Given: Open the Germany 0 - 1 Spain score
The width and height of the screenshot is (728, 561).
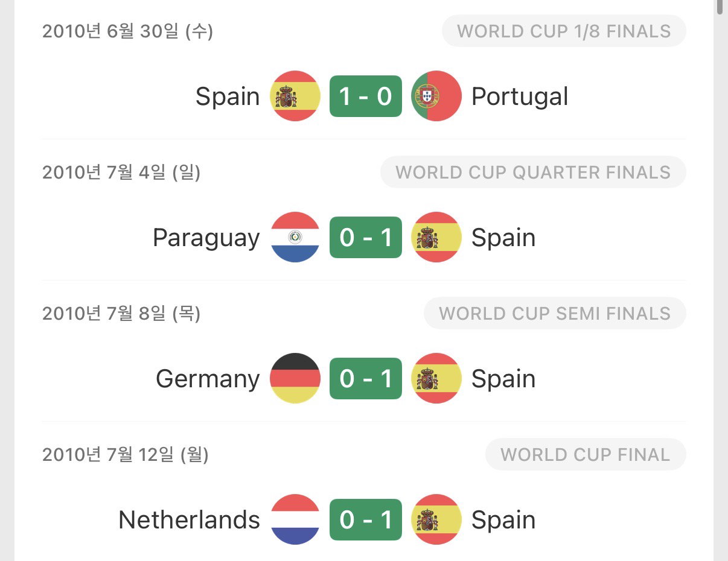Looking at the screenshot, I should click(x=366, y=378).
